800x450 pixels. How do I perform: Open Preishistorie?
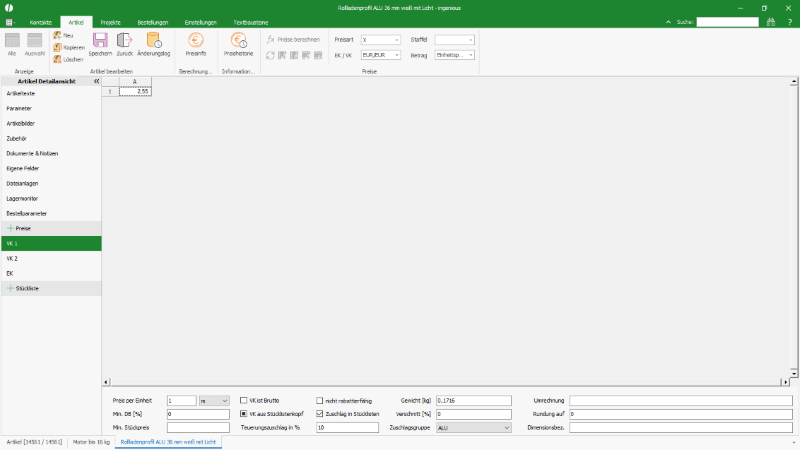pos(238,44)
